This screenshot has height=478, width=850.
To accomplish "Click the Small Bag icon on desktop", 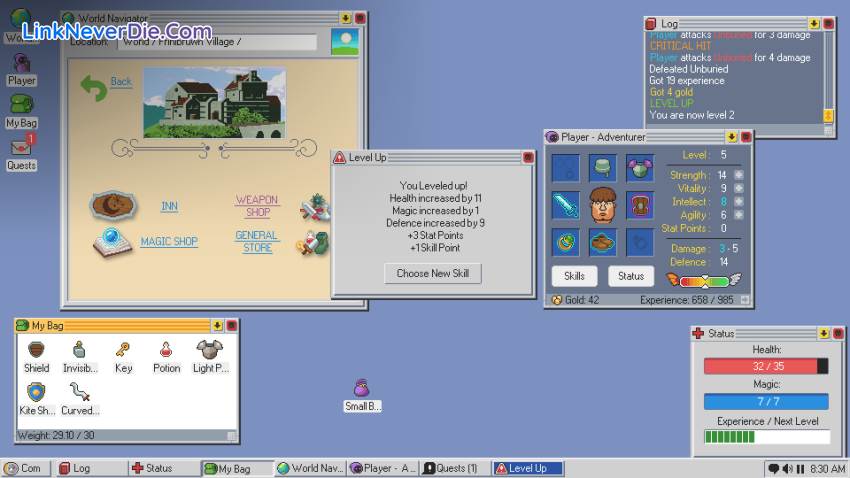I will pos(362,395).
